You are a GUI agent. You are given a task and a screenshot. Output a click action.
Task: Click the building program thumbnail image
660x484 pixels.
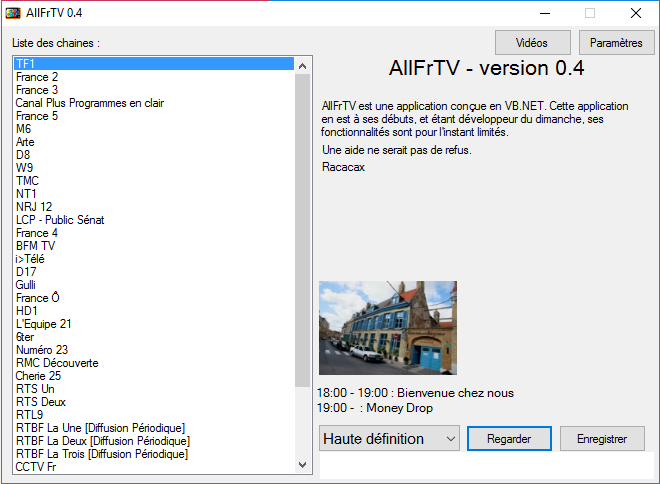click(388, 328)
